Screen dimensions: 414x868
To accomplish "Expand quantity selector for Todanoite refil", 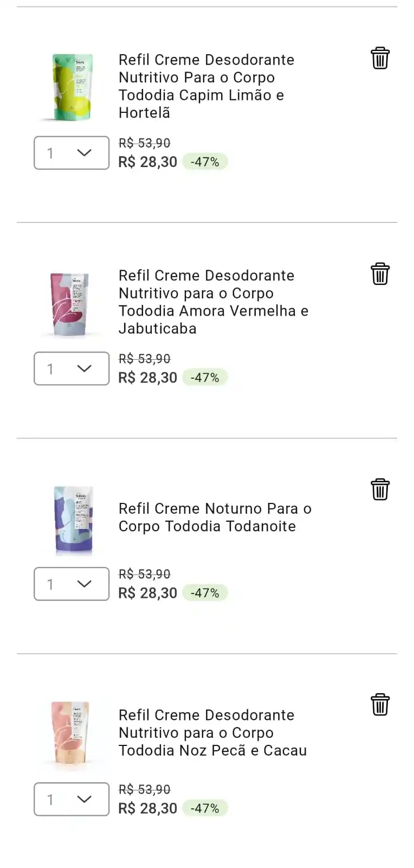I will (x=72, y=584).
